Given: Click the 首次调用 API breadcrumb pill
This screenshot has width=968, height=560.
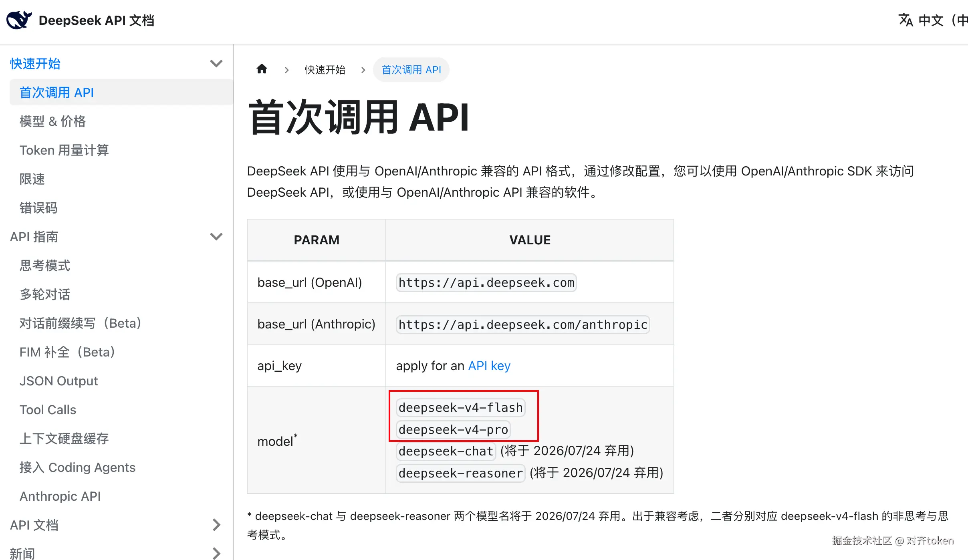Looking at the screenshot, I should (411, 70).
